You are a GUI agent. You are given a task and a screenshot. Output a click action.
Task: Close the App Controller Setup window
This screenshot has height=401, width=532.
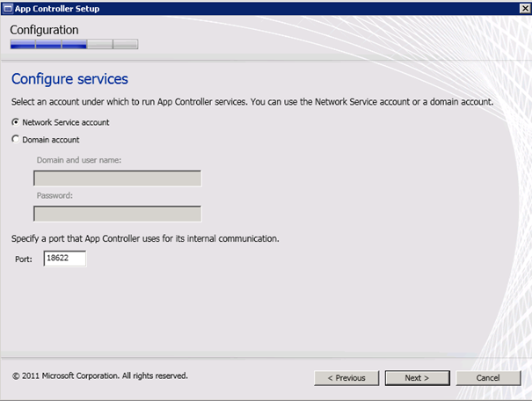[x=522, y=8]
